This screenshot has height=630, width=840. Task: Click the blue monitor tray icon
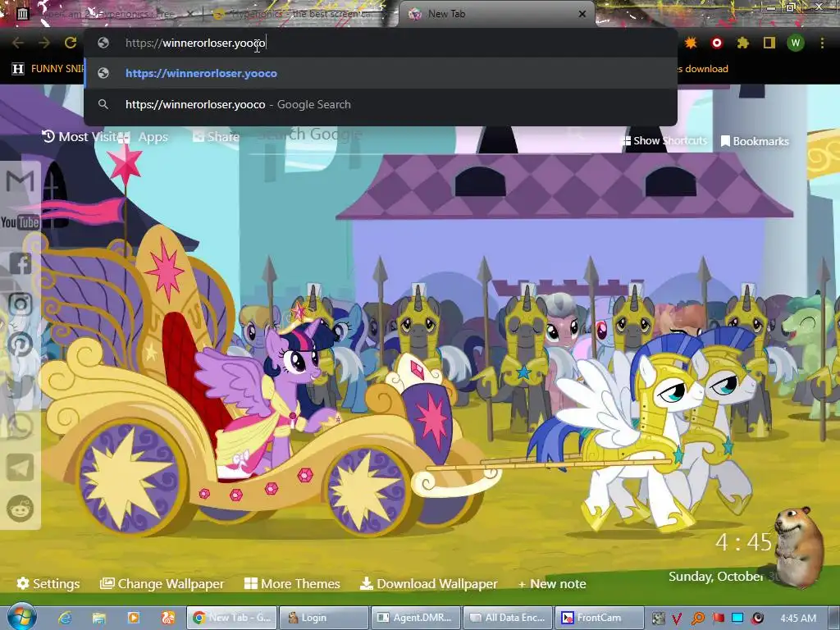click(737, 619)
